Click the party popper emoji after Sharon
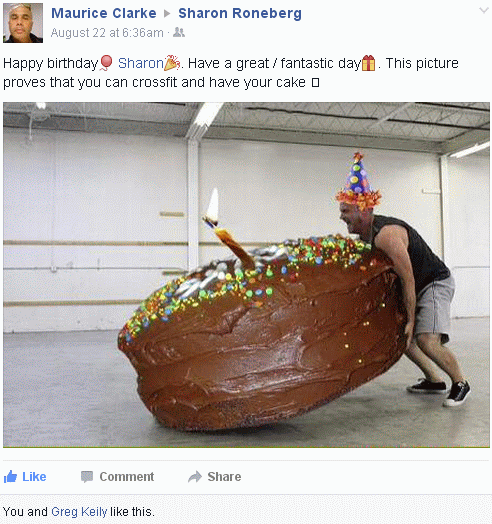This screenshot has width=492, height=524. coord(172,63)
